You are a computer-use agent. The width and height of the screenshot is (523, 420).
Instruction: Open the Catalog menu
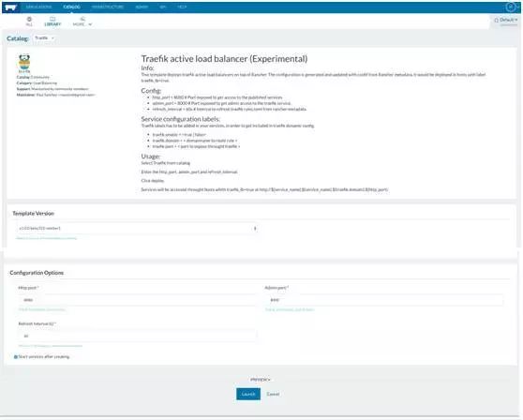71,7
